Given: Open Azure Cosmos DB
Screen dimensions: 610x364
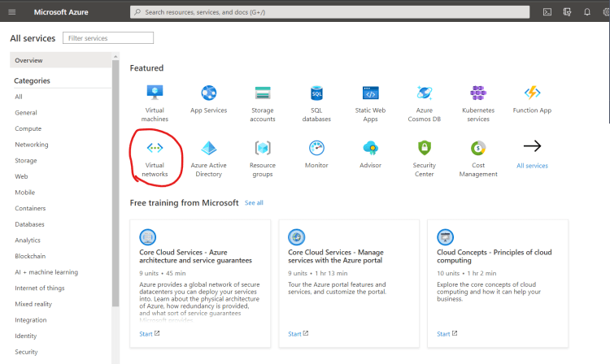Looking at the screenshot, I should click(424, 103).
